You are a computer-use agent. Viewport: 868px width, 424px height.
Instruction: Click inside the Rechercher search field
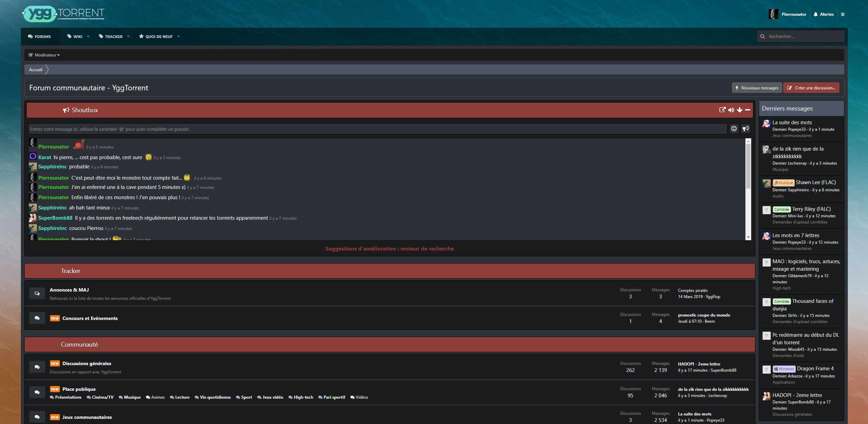pos(801,36)
